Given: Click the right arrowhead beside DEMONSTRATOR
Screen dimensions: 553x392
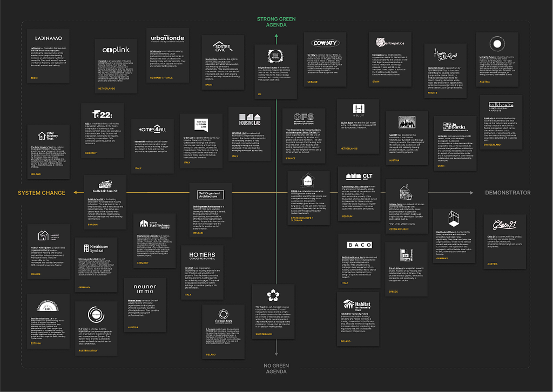Looking at the screenshot, I should pyautogui.click(x=471, y=193).
